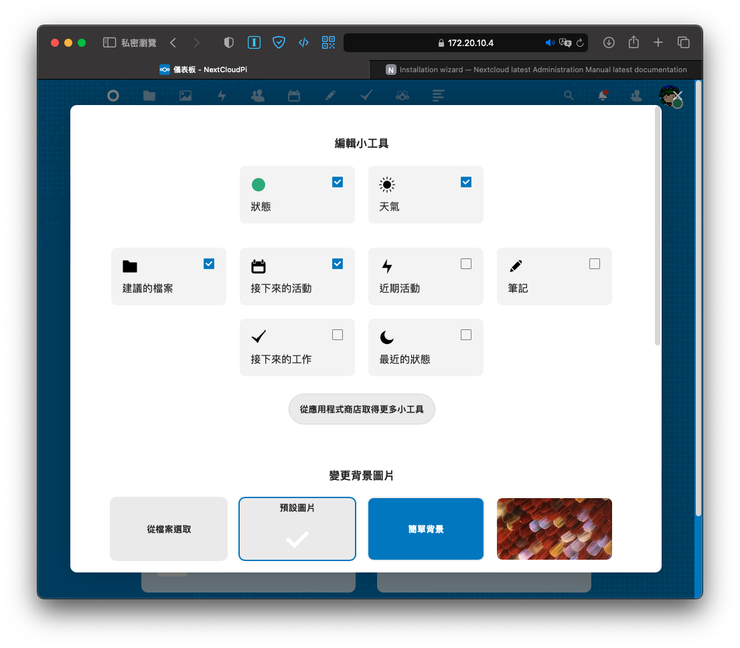
Task: Click Safari privacy shield half icon
Action: [x=229, y=42]
